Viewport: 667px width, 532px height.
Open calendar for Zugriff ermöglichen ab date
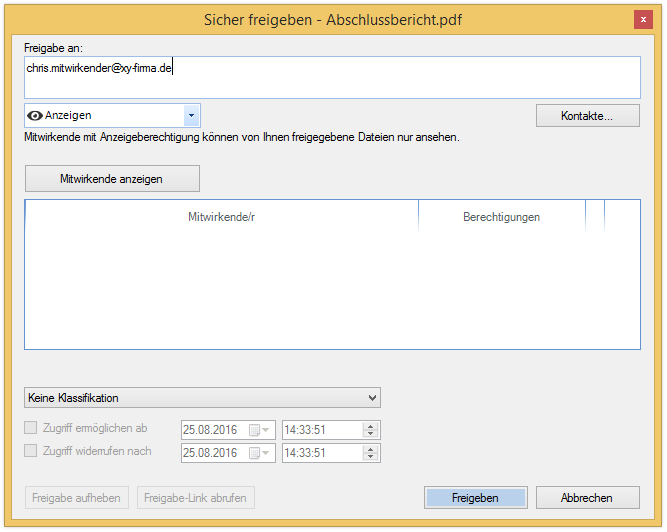(x=259, y=430)
